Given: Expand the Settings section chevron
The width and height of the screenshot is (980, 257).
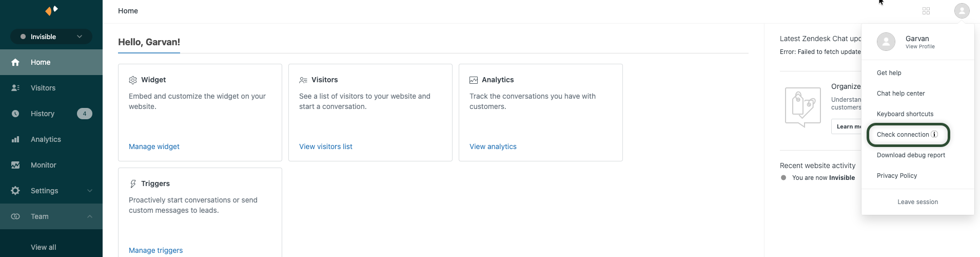Looking at the screenshot, I should (x=90, y=191).
